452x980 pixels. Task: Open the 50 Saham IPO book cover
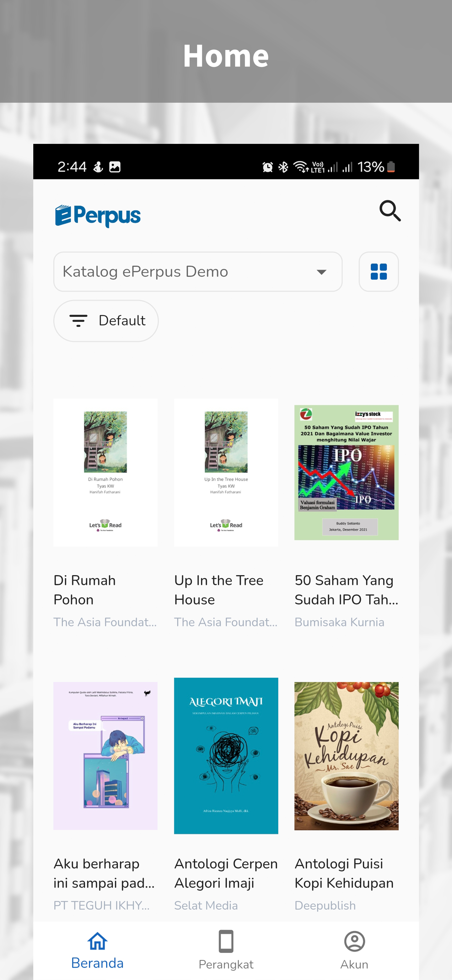coord(346,472)
